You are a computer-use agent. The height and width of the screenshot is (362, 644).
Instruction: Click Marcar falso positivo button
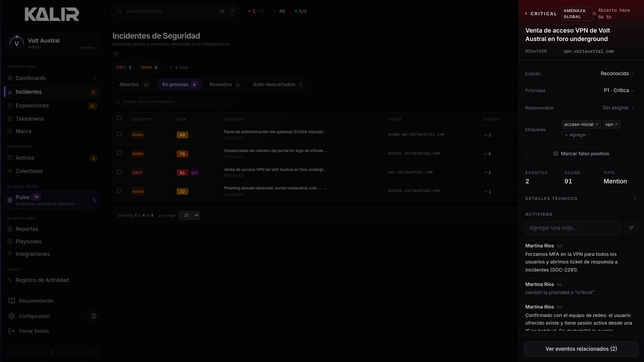click(581, 154)
